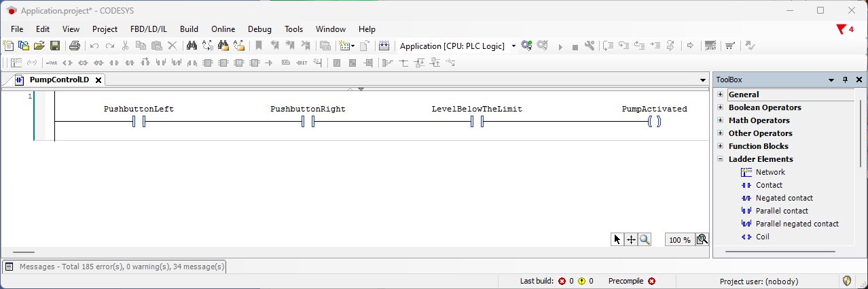Screen dimensions: 868x289
Task: Select the magnifier zoom tool in editor
Action: [x=645, y=239]
